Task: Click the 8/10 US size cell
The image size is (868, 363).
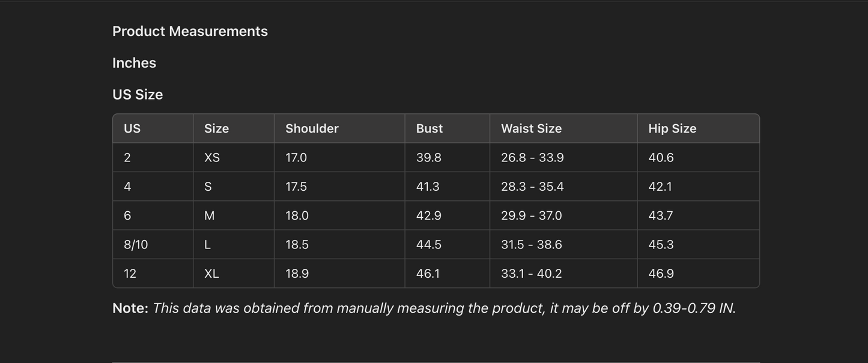Action: click(136, 245)
